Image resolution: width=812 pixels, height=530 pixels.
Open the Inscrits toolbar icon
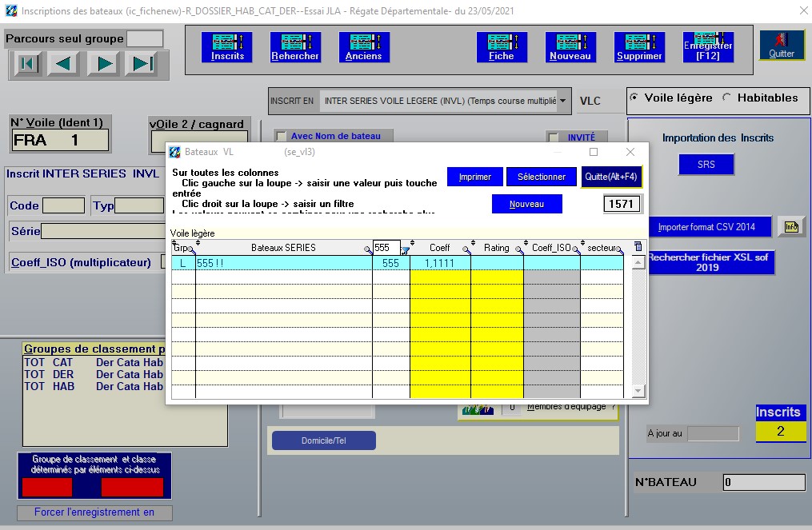(x=227, y=47)
